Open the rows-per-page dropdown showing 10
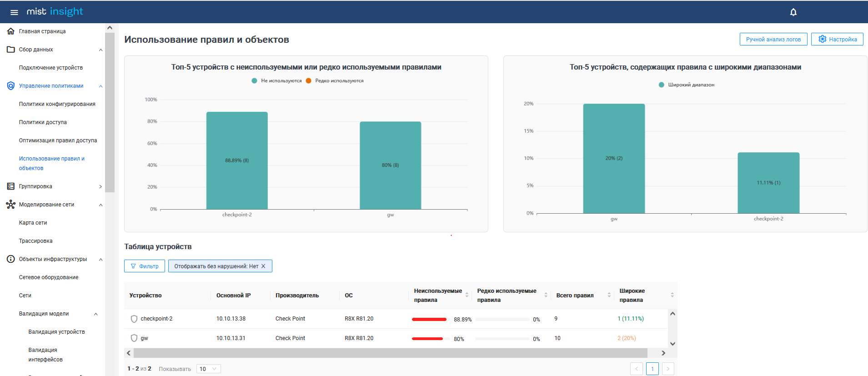Viewport: 868px width, 376px height. [208, 369]
